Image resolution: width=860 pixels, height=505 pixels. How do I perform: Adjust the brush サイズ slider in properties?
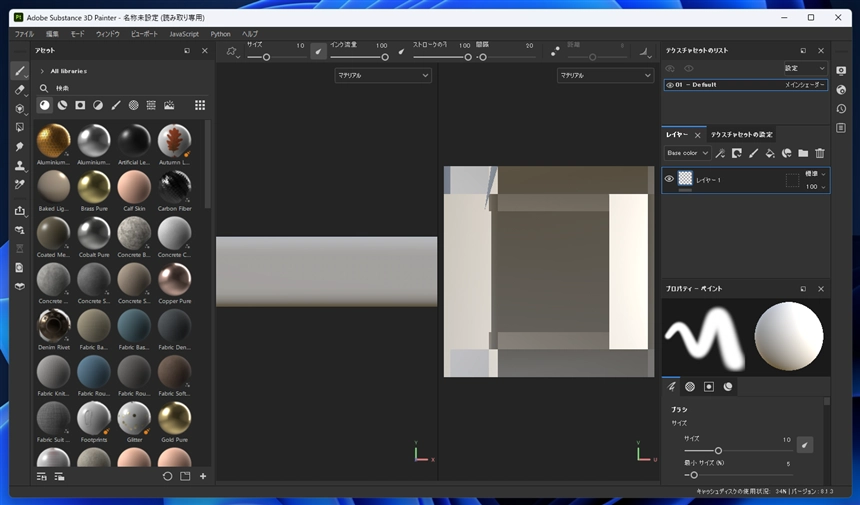tap(738, 451)
